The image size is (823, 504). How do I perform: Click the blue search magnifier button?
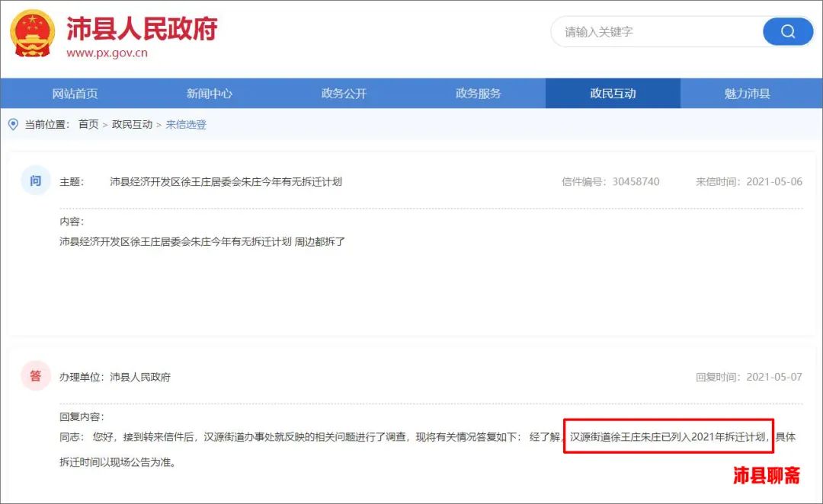click(x=788, y=31)
